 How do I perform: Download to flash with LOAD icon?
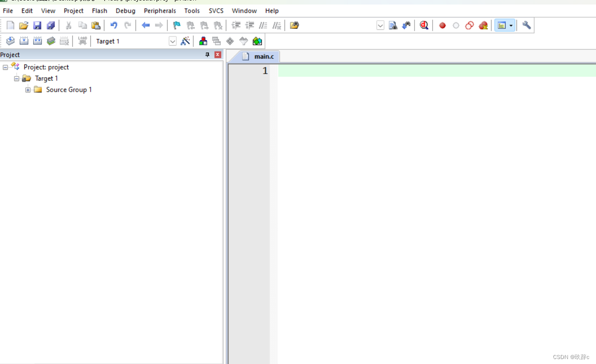click(x=82, y=41)
